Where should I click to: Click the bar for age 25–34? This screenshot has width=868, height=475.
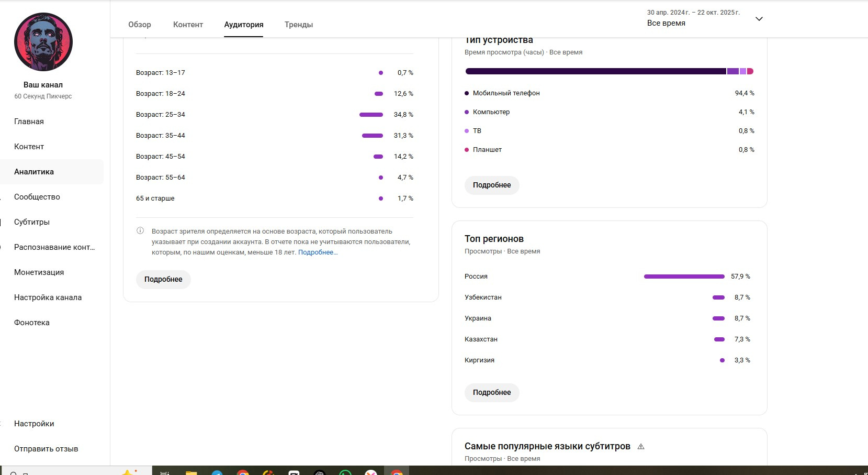pos(371,115)
